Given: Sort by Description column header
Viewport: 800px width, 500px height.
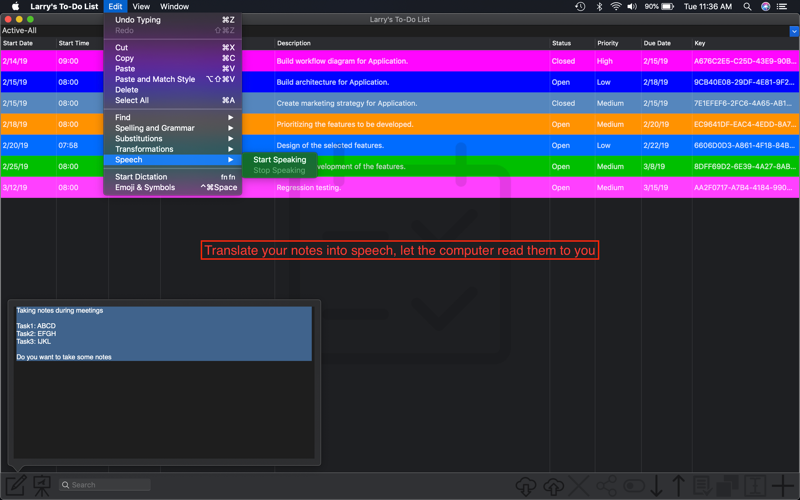Looking at the screenshot, I should click(412, 43).
